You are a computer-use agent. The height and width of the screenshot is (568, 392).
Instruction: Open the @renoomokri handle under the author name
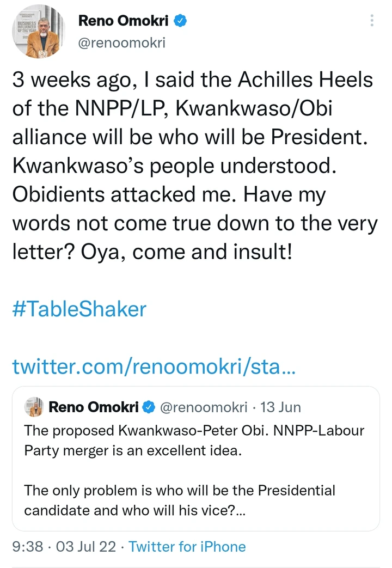tap(122, 42)
